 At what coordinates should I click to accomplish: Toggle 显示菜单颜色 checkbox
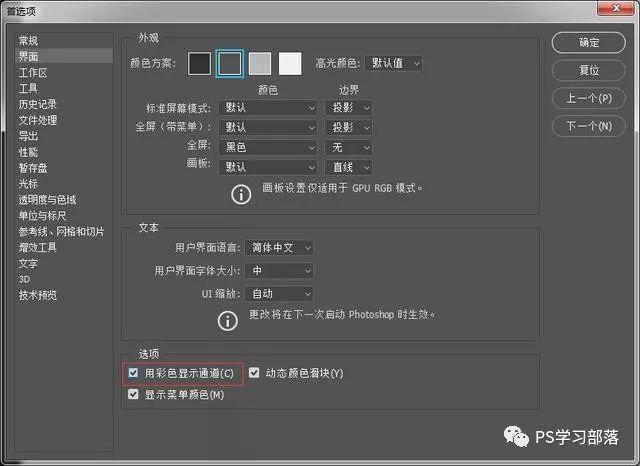point(133,395)
